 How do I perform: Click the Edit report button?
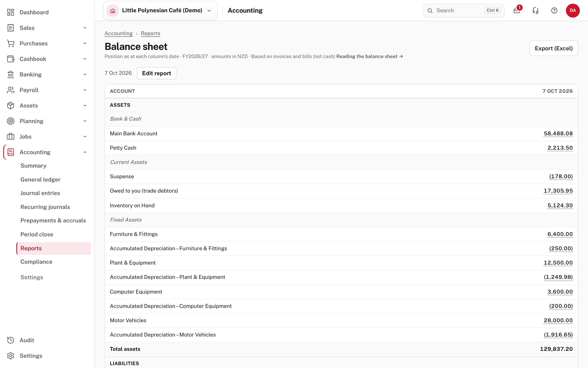[x=156, y=73]
